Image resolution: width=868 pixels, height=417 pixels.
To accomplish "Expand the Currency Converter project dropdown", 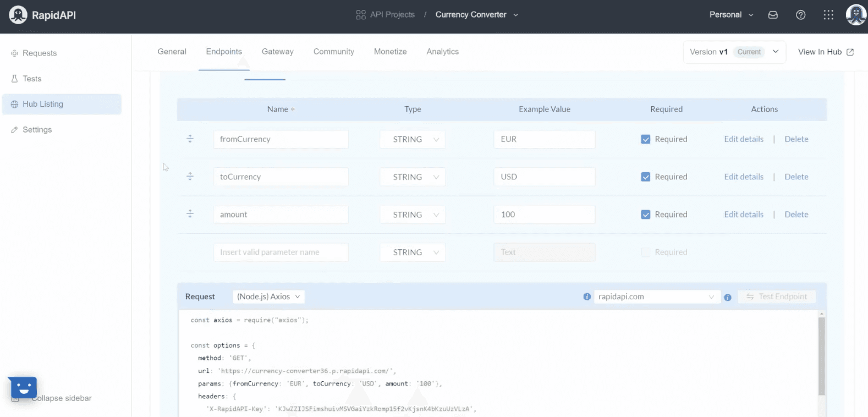I will (477, 15).
